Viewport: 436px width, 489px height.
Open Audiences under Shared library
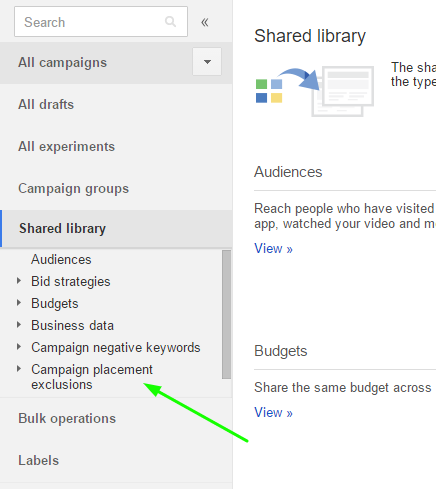click(x=61, y=259)
